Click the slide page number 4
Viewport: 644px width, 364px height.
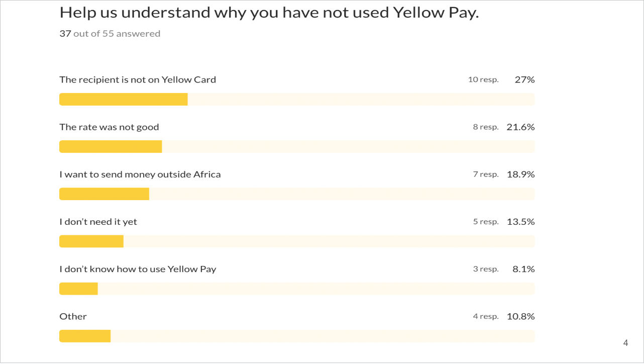(x=625, y=343)
